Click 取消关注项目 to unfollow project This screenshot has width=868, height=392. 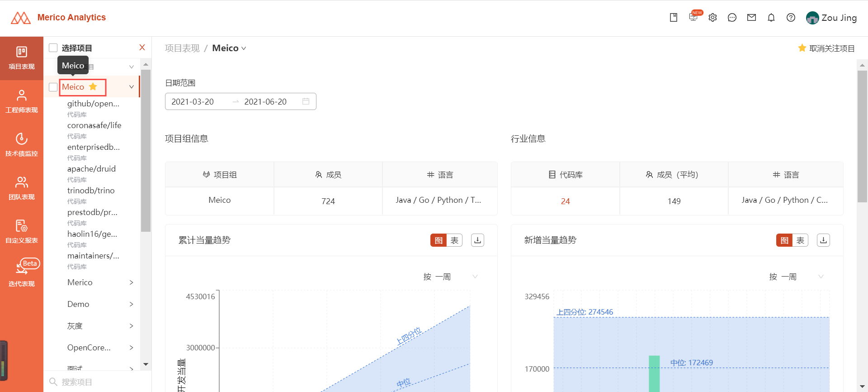826,48
